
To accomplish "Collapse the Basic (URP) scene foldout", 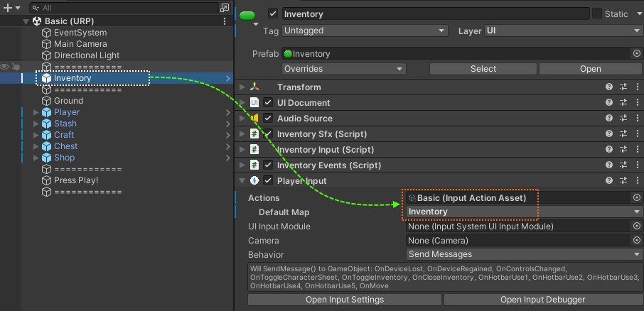I will pyautogui.click(x=26, y=21).
